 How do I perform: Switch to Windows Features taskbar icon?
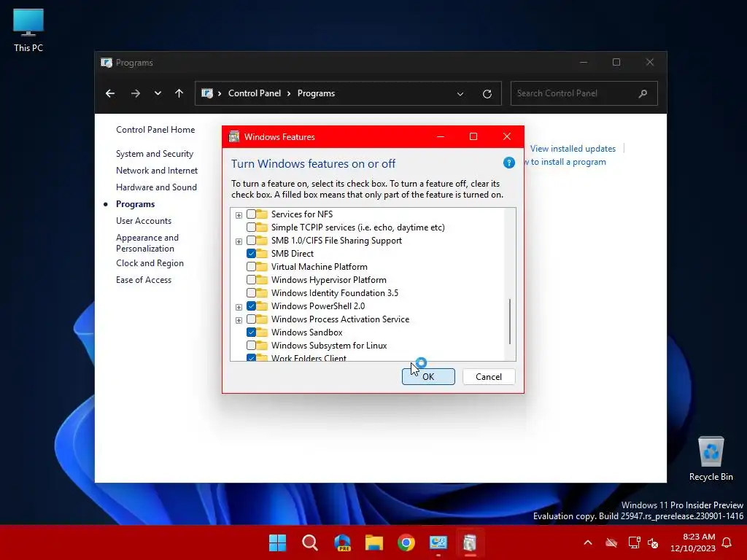pyautogui.click(x=470, y=542)
